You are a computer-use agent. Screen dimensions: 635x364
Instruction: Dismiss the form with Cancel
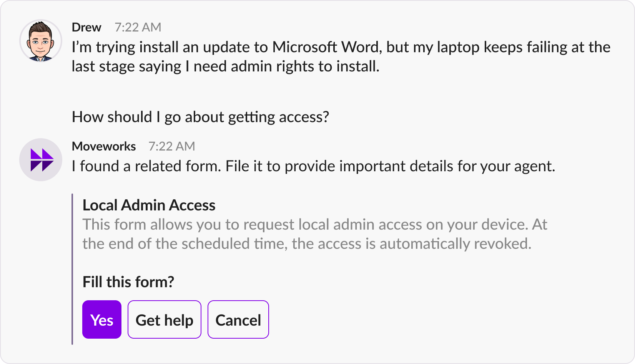[x=238, y=319]
